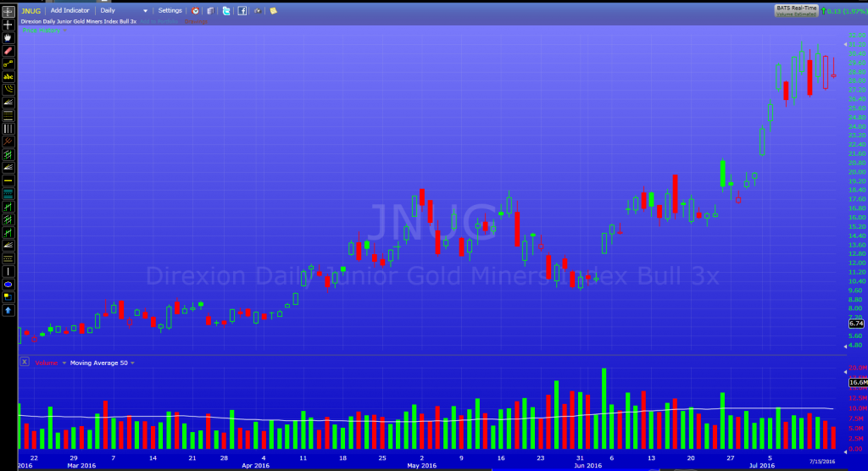Click the camera snapshot icon
This screenshot has width=868, height=471.
(x=258, y=10)
